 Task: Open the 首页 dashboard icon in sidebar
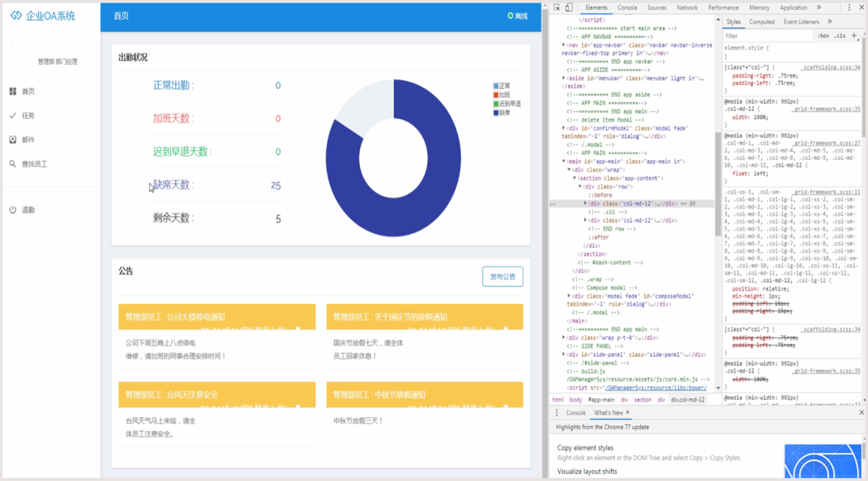coord(13,92)
